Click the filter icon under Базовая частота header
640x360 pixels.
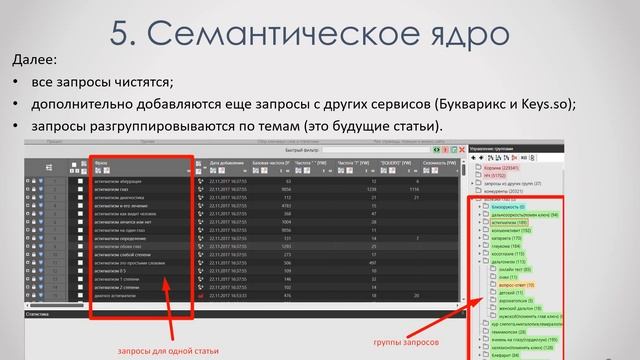coord(264,171)
